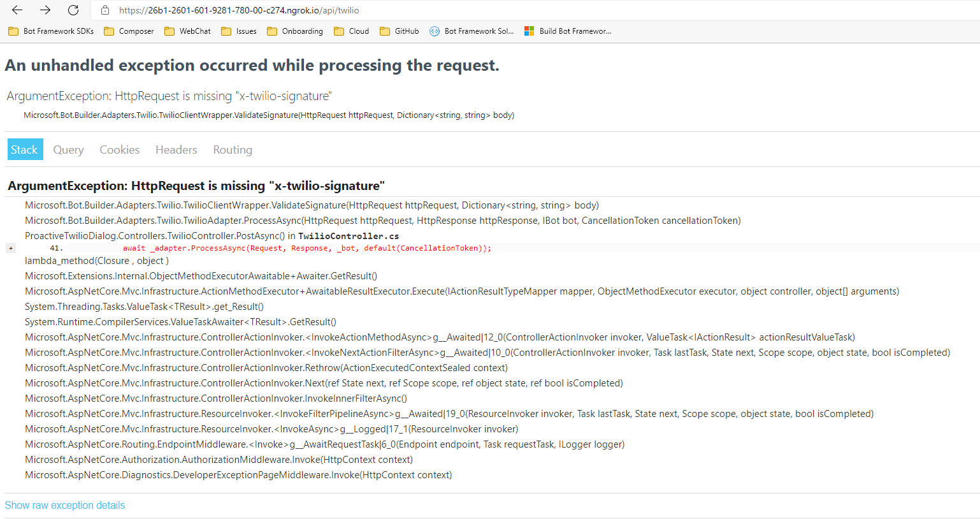Expand the code context for line 41
Screen dimensions: 980x519
(10, 247)
